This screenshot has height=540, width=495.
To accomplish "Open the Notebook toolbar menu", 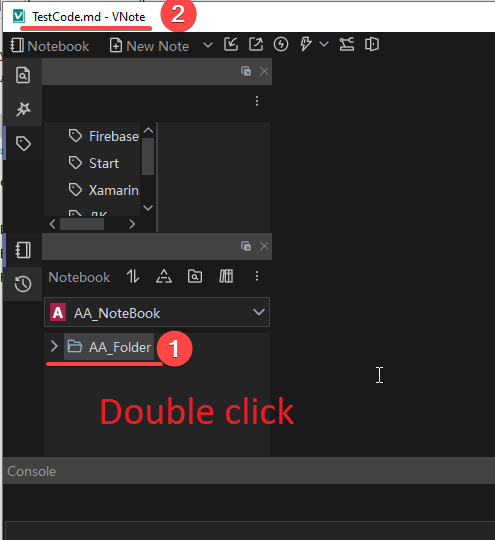I will pyautogui.click(x=50, y=46).
